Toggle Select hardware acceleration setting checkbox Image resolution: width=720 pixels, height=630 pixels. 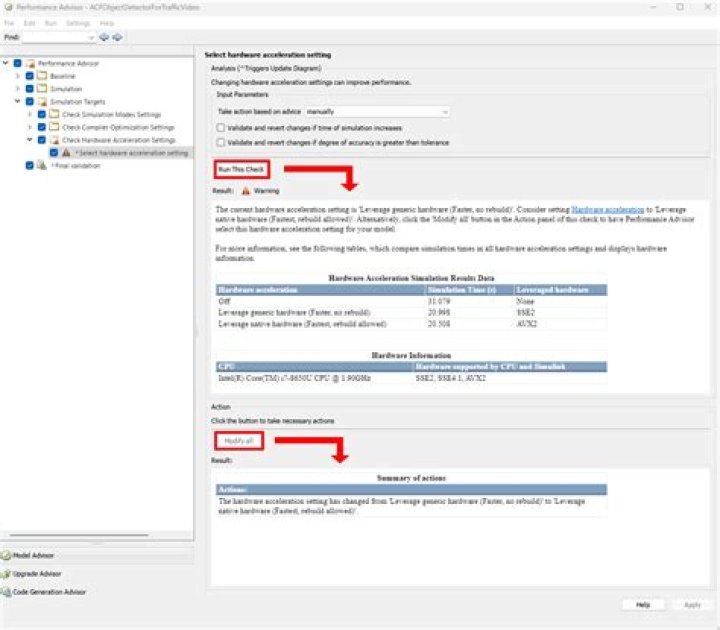[54, 152]
